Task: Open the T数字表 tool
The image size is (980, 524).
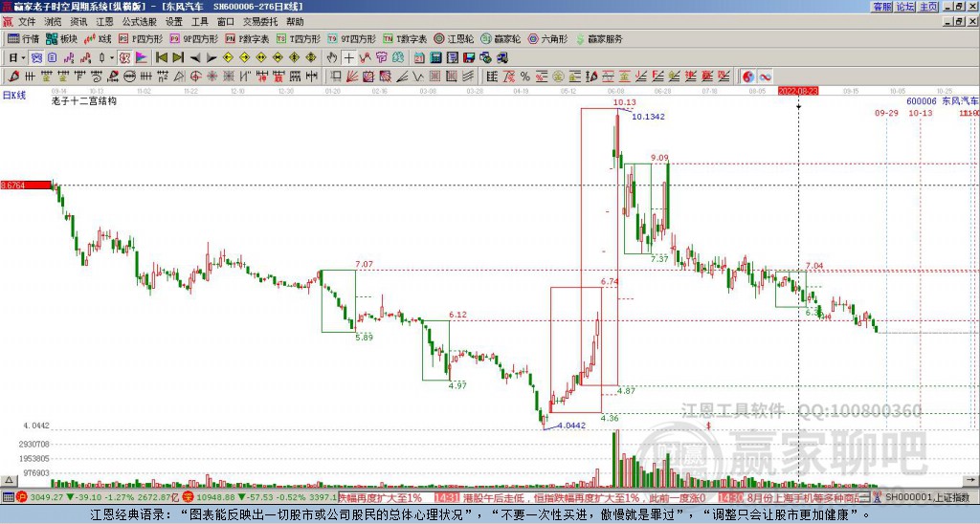Action: 405,38
